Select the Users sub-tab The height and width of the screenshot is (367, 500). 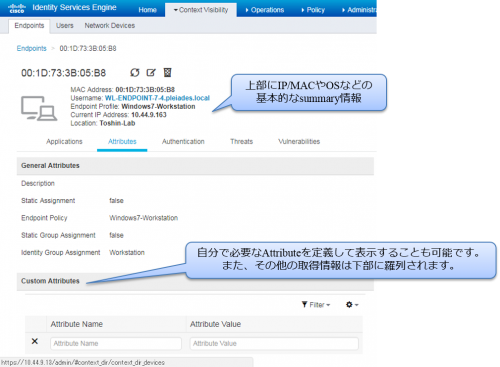click(x=65, y=26)
